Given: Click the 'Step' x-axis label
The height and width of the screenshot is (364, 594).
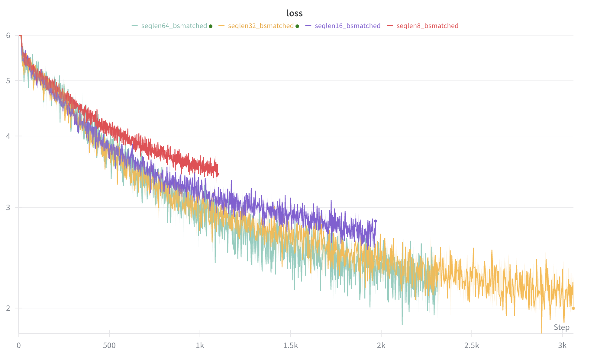Looking at the screenshot, I should [561, 327].
